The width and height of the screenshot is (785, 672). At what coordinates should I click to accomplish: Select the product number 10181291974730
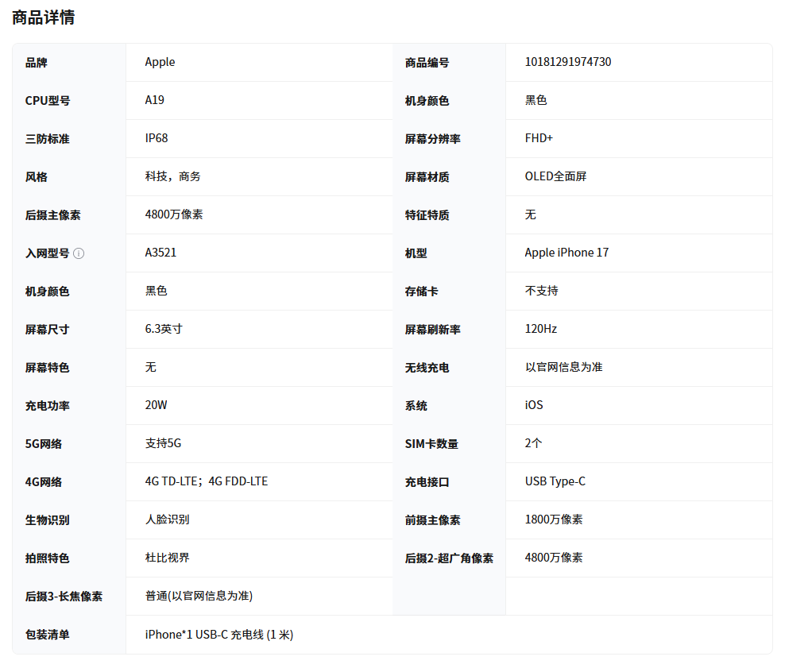tap(567, 62)
